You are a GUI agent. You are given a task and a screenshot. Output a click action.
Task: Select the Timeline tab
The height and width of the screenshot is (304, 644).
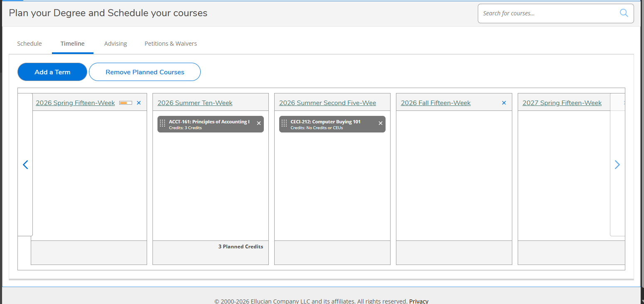click(x=73, y=44)
